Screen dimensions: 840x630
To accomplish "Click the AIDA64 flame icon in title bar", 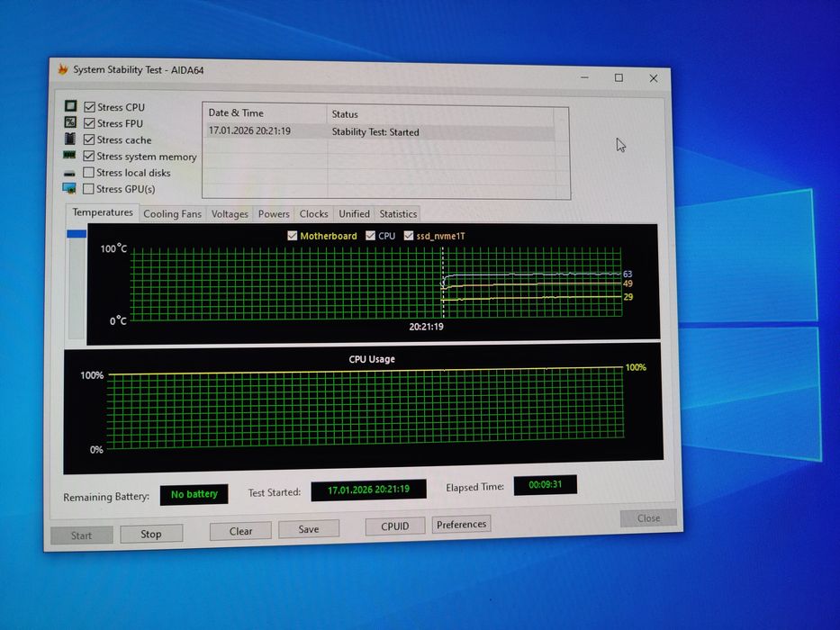I will point(63,69).
